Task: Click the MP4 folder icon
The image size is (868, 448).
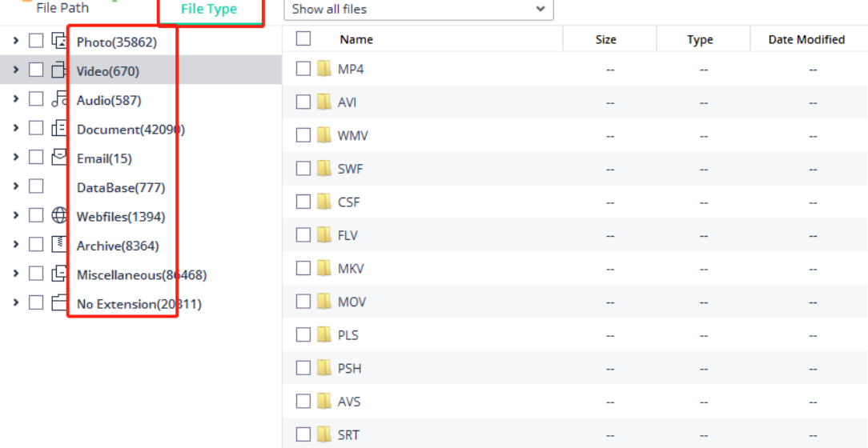Action: 323,69
